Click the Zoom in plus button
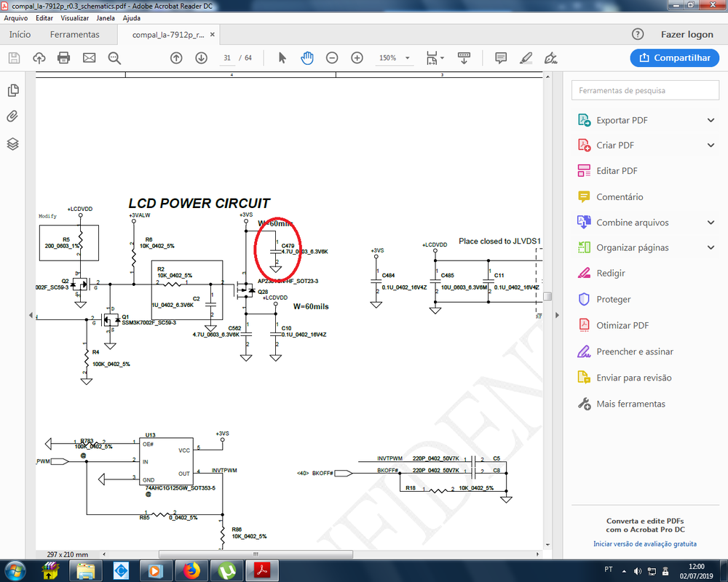Viewport: 728px width, 582px height. [x=357, y=58]
